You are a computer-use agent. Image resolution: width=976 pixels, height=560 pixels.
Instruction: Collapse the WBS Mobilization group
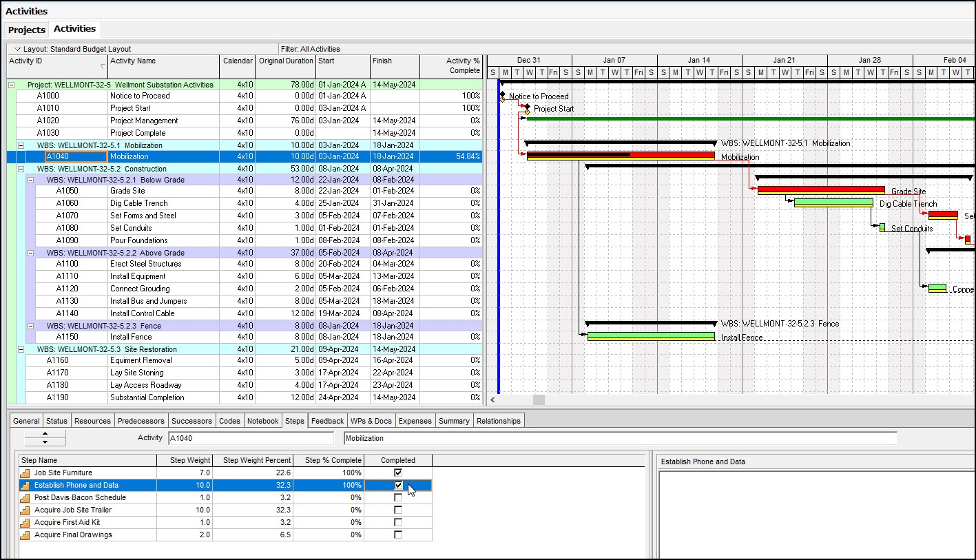[x=21, y=145]
